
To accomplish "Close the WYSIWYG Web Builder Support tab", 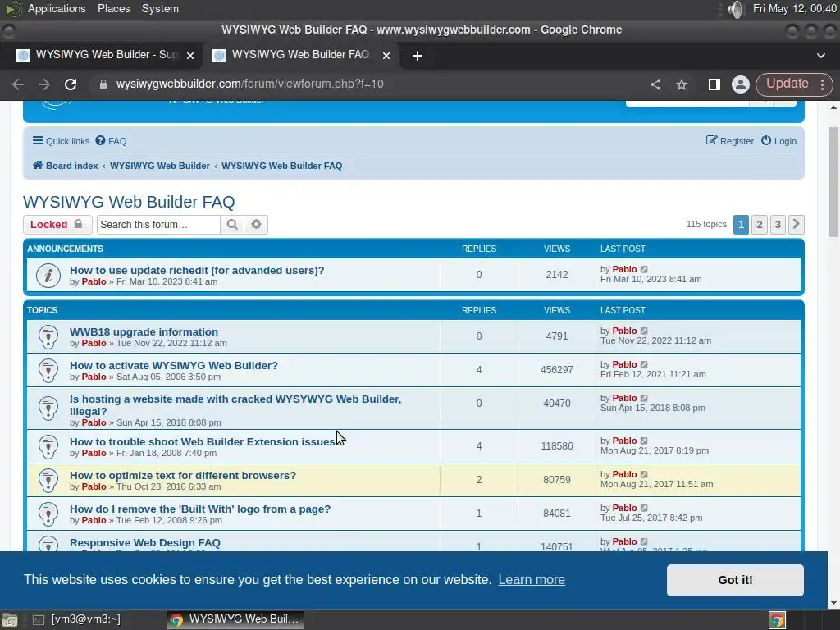I will (x=190, y=56).
